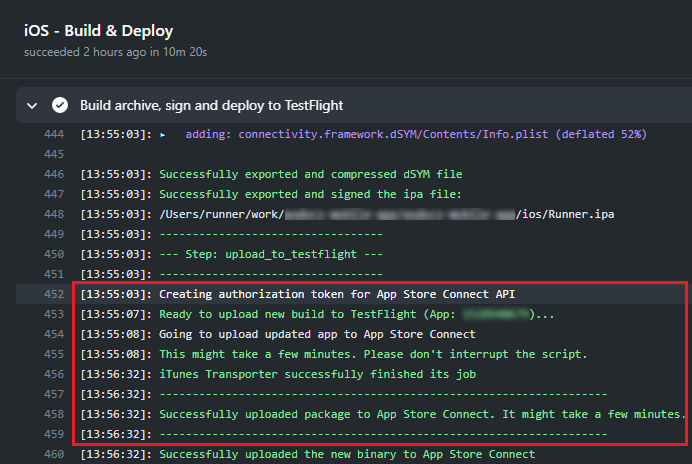Select log line number 454
This screenshot has width=692, height=464.
click(x=54, y=334)
